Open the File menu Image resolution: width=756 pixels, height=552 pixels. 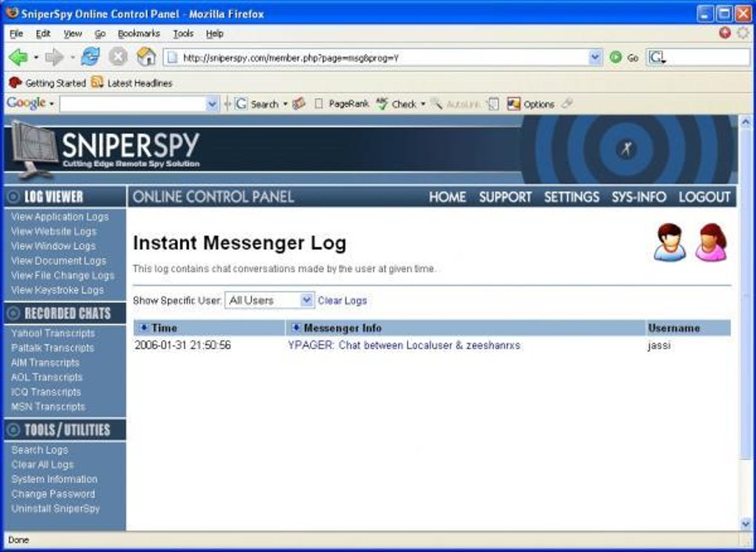pyautogui.click(x=16, y=34)
